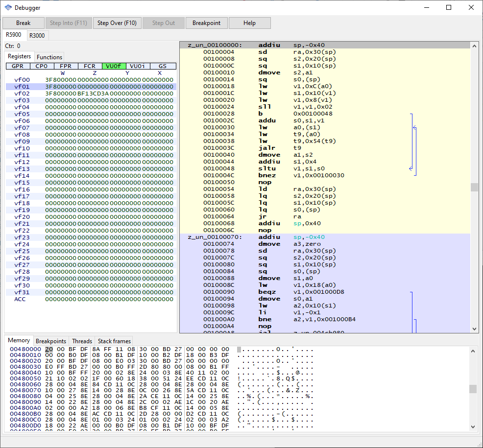Select the beqz instruction at 00100090

[x=325, y=292]
